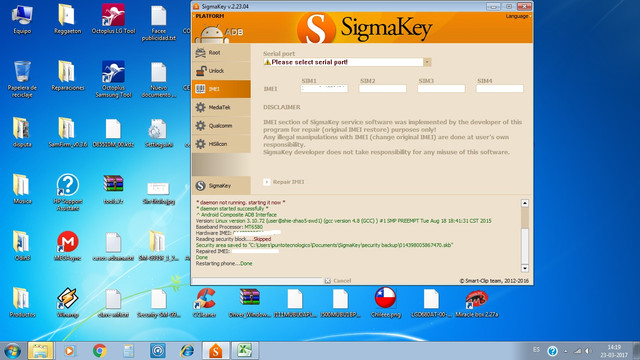The width and height of the screenshot is (640, 360).
Task: Select the disputa folder on desktop
Action: [x=22, y=132]
